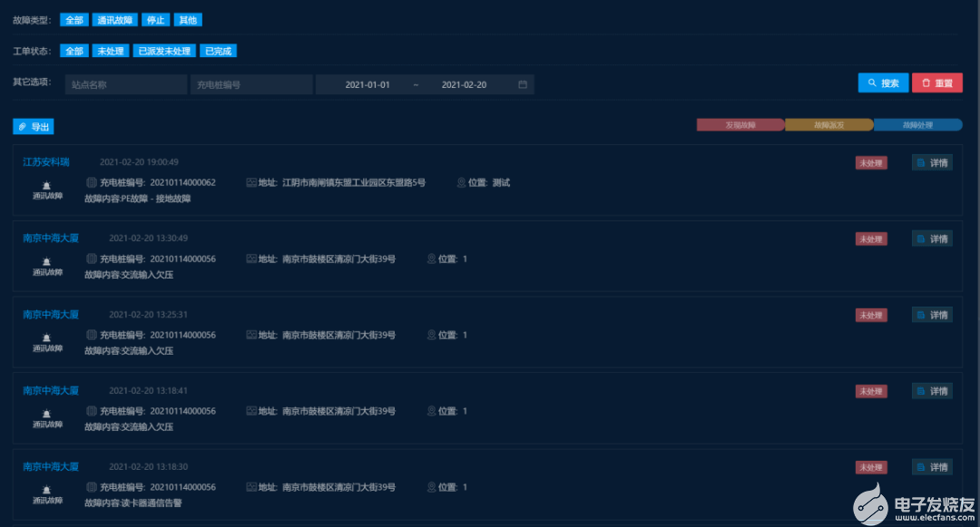Click the alarm icon on 13:30:49 record
The image size is (980, 527).
(47, 261)
